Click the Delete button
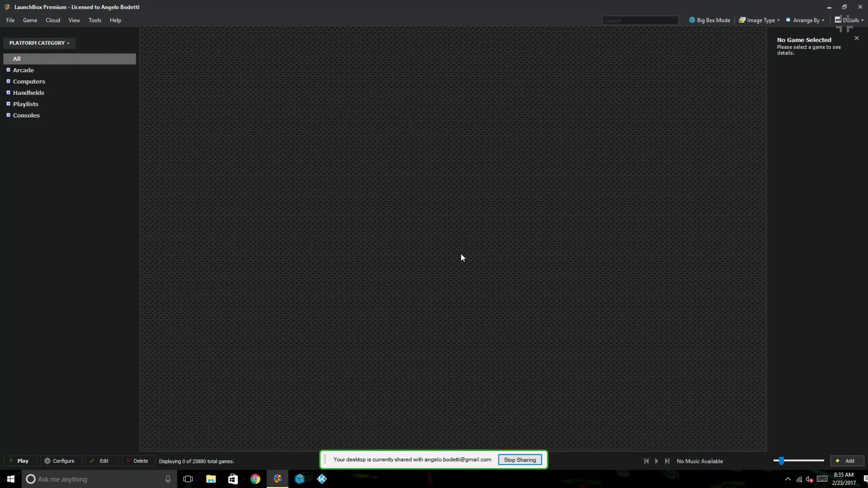 [x=138, y=461]
